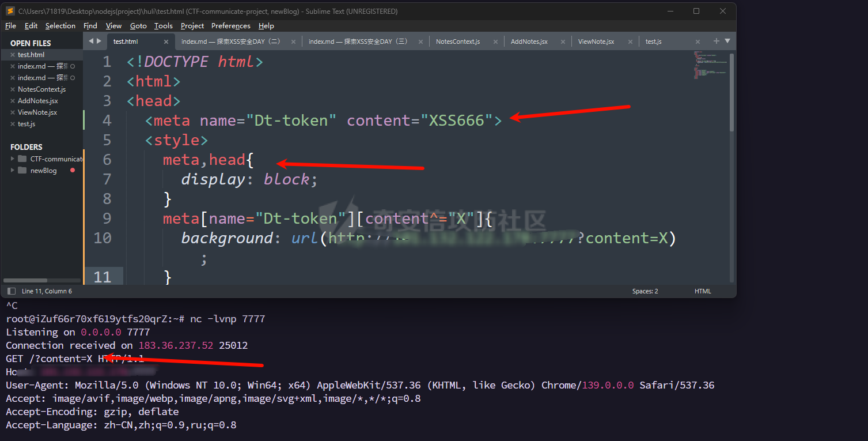The width and height of the screenshot is (868, 441).
Task: Open the Edit menu
Action: pyautogui.click(x=31, y=26)
